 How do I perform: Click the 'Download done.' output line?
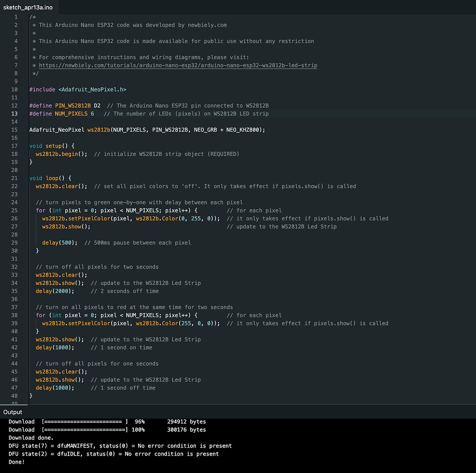[31, 438]
